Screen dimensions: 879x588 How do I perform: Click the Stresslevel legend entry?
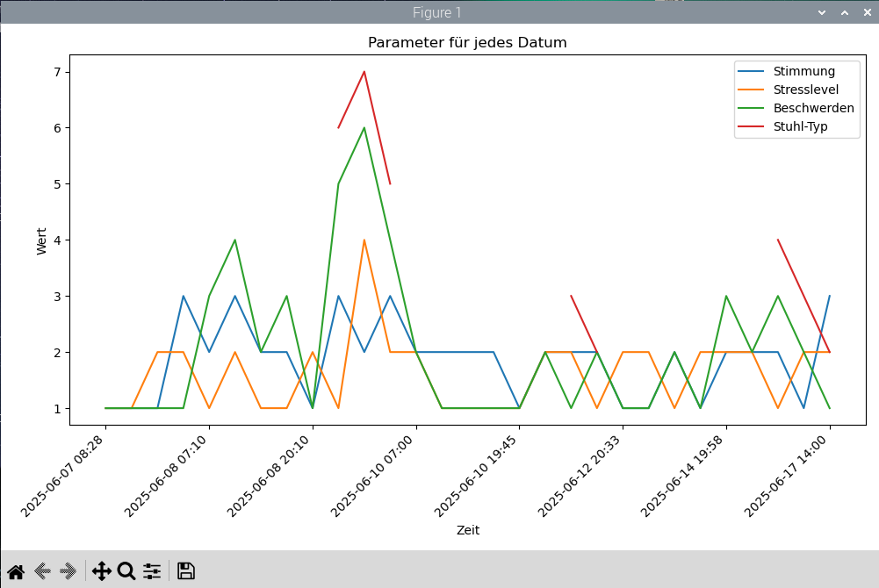click(805, 90)
